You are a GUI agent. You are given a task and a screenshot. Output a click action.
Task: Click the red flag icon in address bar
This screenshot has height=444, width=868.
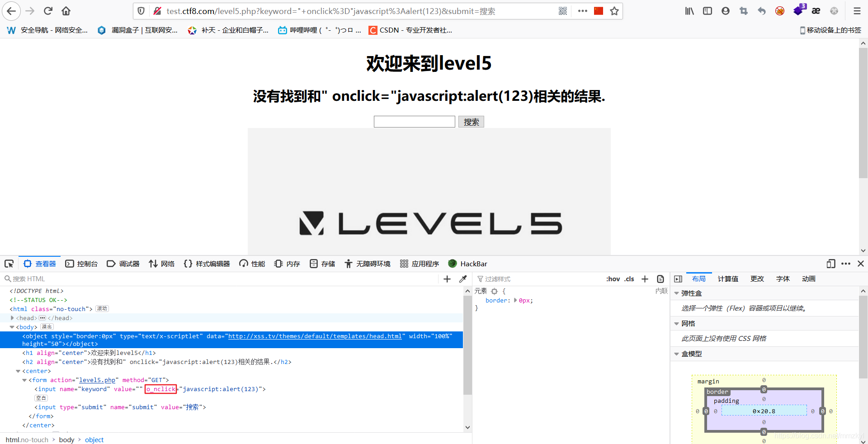(599, 11)
